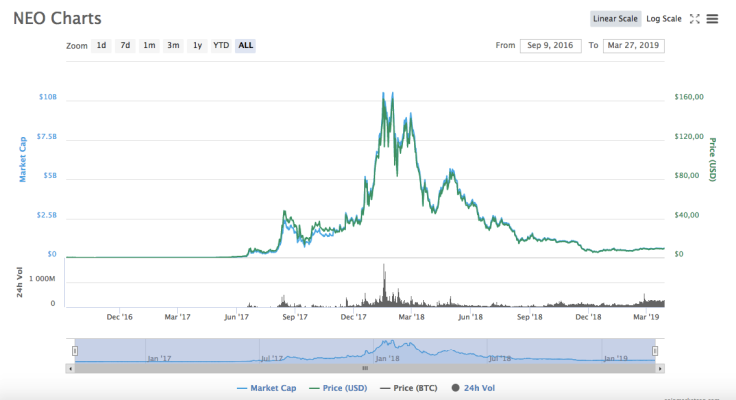Viewport: 736px width, 400px height.
Task: Edit the From date field Sep 9, 2016
Action: [x=551, y=46]
